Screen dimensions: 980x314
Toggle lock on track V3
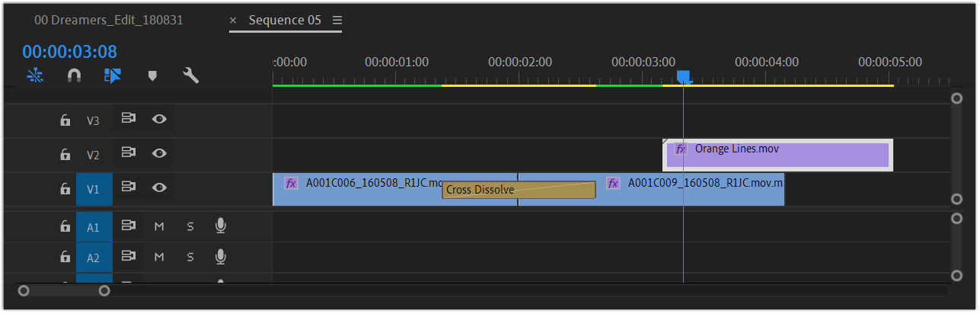(65, 120)
